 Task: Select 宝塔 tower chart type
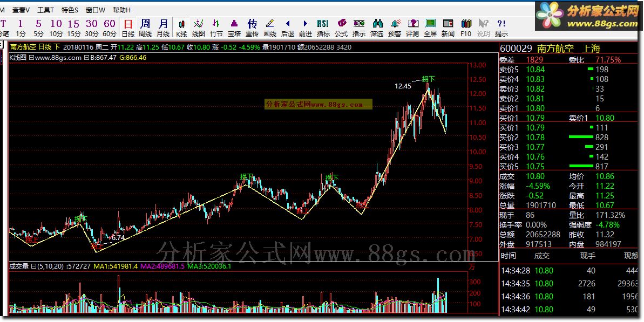(234, 28)
